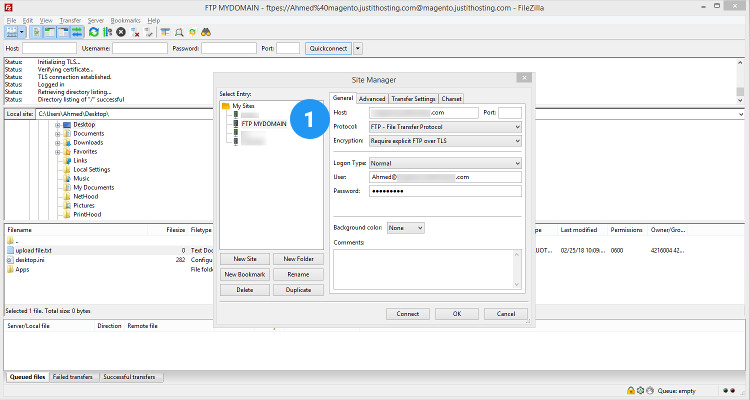Image resolution: width=750 pixels, height=400 pixels.
Task: Toggle directory comparison icon
Action: coord(179,32)
